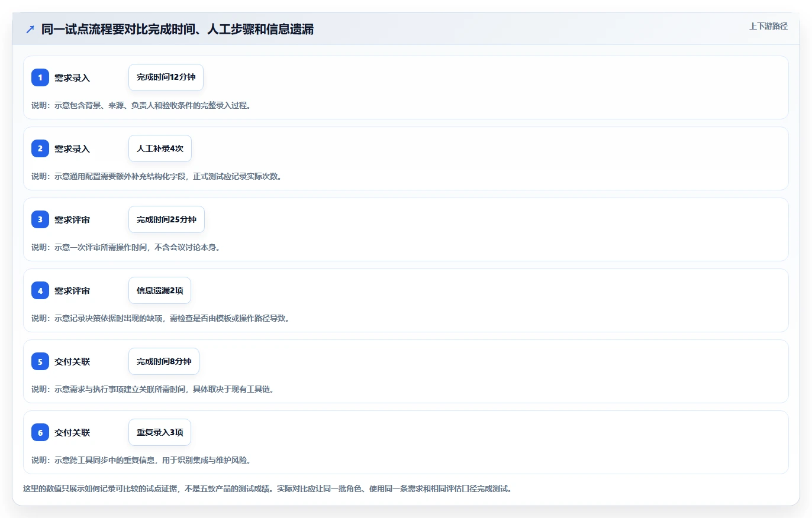Select the 人工补录4次 chip
Viewport: 812px width, 518px height.
(x=160, y=148)
